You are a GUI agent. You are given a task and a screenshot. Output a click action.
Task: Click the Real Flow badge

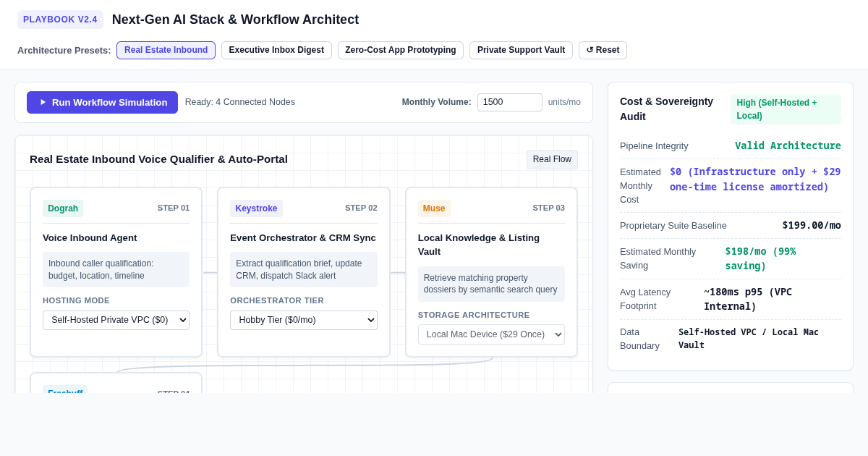coord(552,159)
